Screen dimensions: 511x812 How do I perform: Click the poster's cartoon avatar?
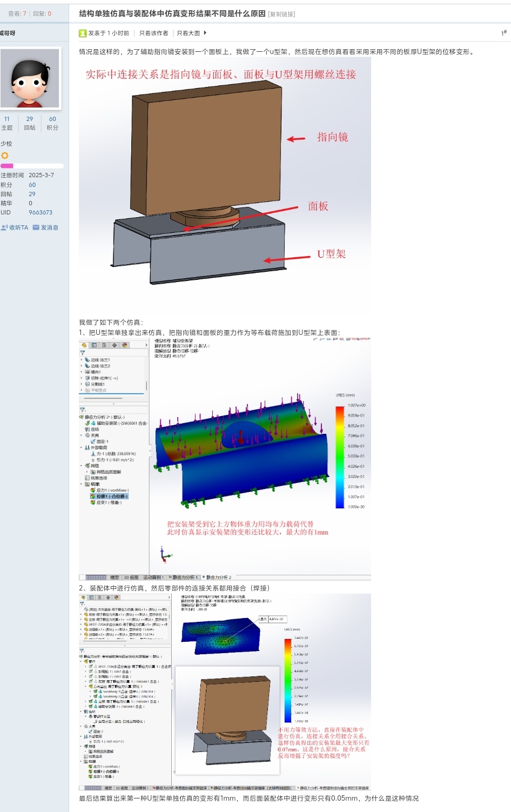30,78
